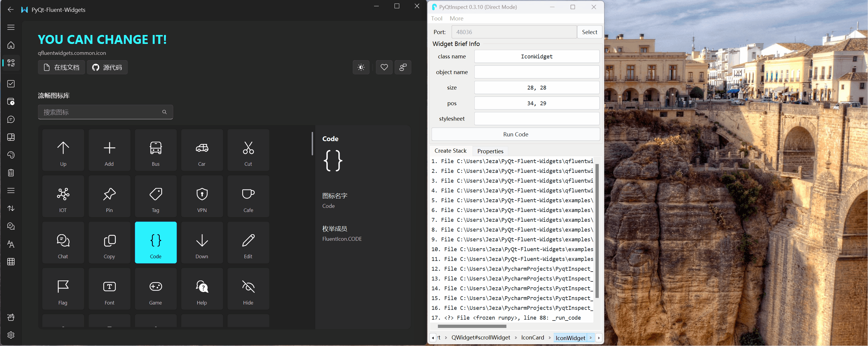Open the Home page in sidebar
This screenshot has height=346, width=868.
(11, 45)
